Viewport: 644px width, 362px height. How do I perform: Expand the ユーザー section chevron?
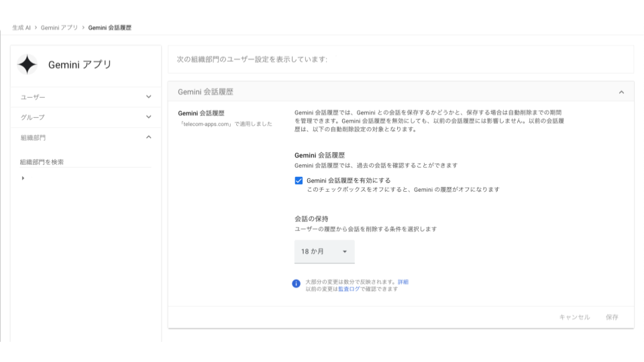tap(148, 97)
